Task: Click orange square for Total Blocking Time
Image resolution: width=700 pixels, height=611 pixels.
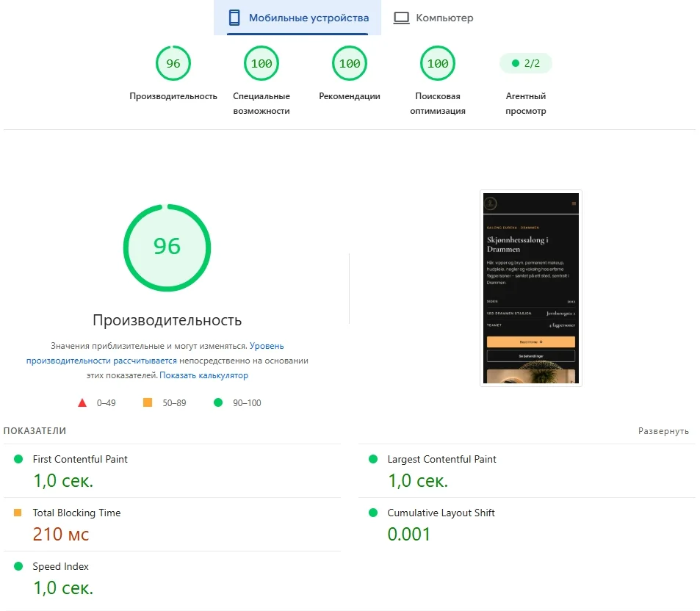Action: tap(18, 513)
